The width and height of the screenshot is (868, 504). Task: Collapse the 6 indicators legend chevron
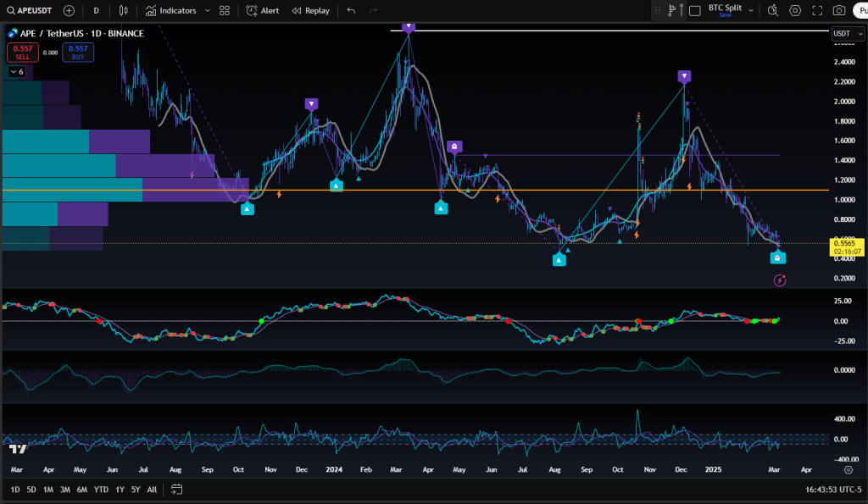pyautogui.click(x=17, y=72)
